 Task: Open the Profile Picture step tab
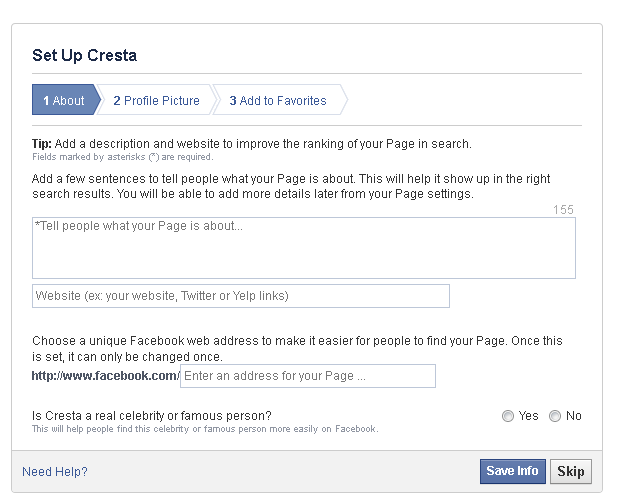click(156, 100)
